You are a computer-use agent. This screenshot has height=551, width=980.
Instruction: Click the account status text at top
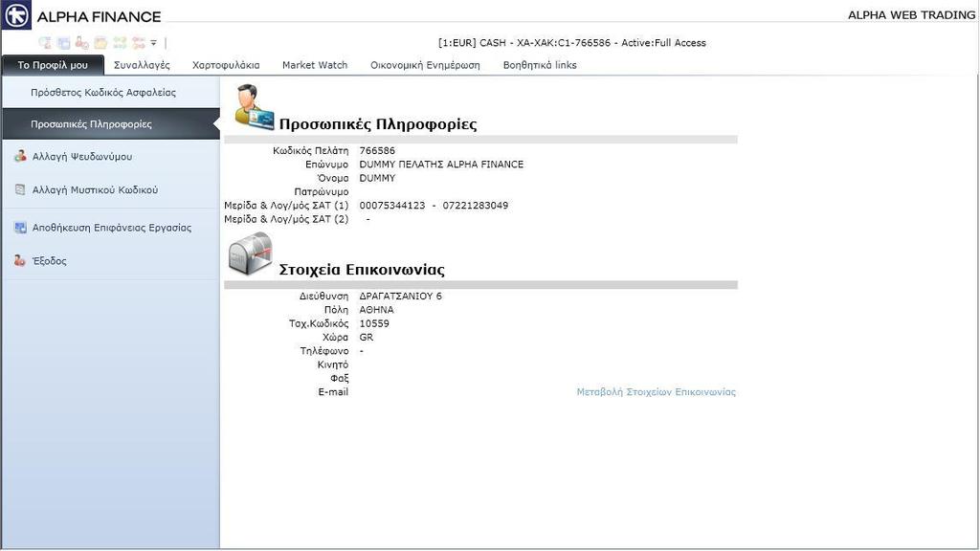(x=572, y=42)
